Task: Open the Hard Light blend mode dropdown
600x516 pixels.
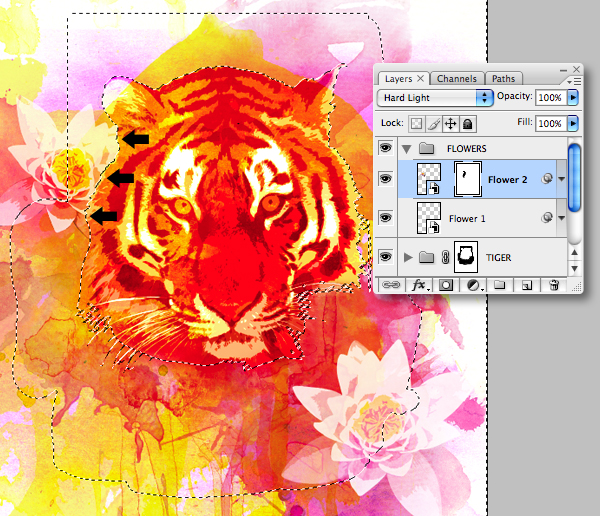Action: tap(435, 98)
